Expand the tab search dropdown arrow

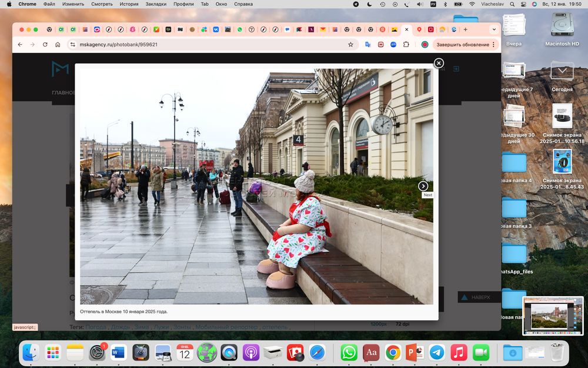click(493, 29)
